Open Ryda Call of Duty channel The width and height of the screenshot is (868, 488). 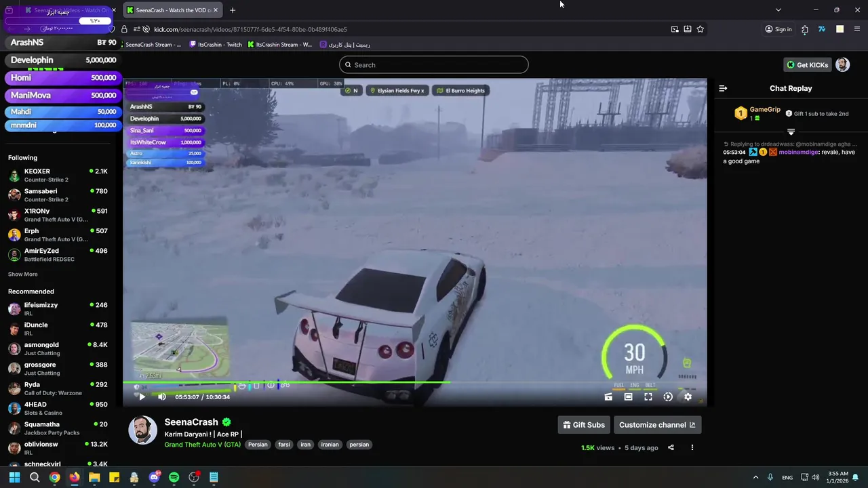[x=60, y=388]
